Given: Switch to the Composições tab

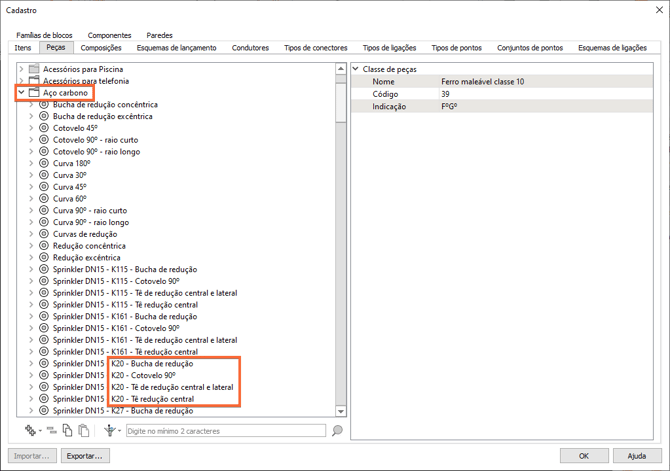Looking at the screenshot, I should pyautogui.click(x=101, y=47).
